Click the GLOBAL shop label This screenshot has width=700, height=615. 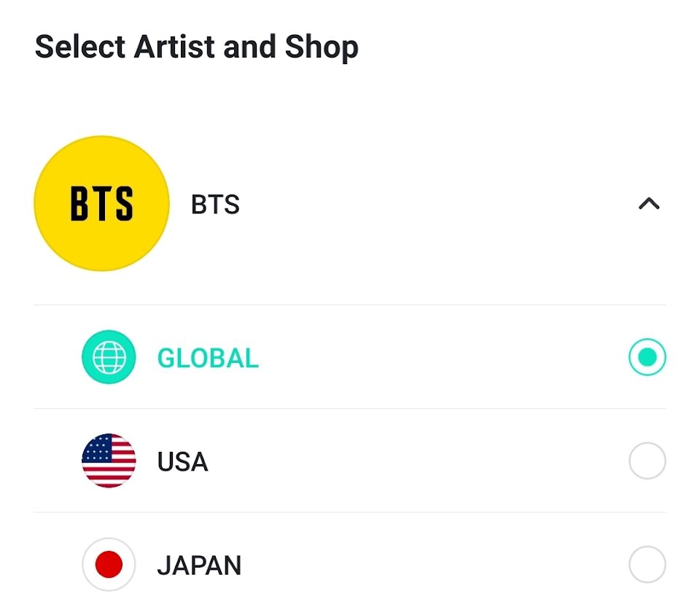[x=208, y=358]
